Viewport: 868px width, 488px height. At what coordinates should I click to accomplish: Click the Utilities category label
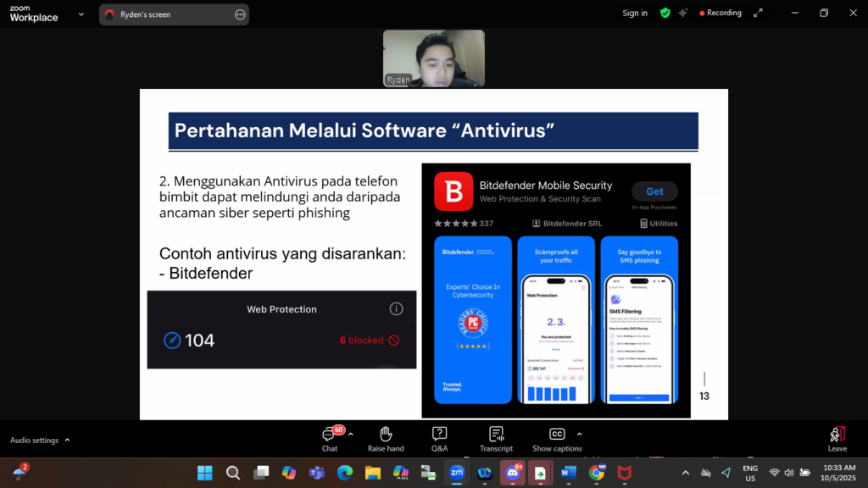pyautogui.click(x=659, y=224)
